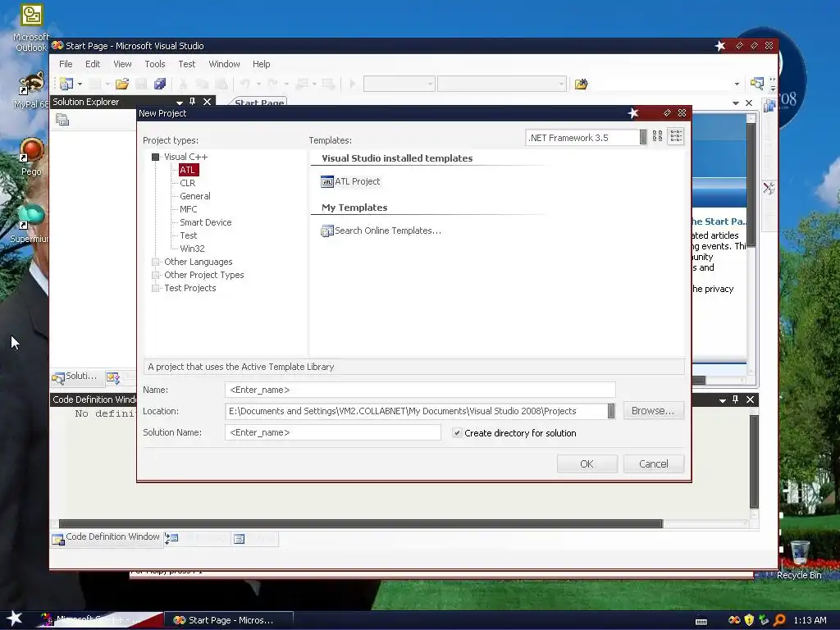The image size is (840, 630).
Task: Click the Output tab icon at bottom
Action: [239, 538]
